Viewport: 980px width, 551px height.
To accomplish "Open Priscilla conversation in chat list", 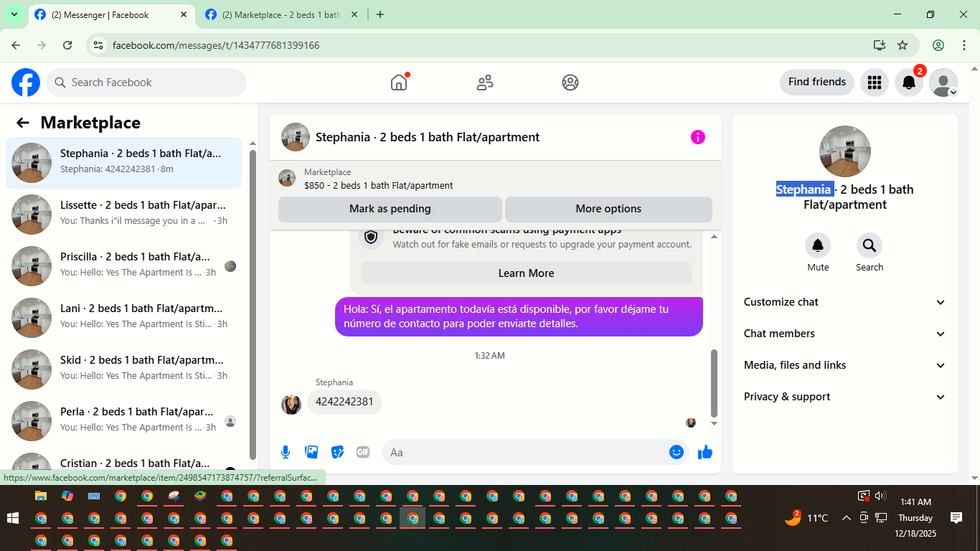I will (x=124, y=266).
